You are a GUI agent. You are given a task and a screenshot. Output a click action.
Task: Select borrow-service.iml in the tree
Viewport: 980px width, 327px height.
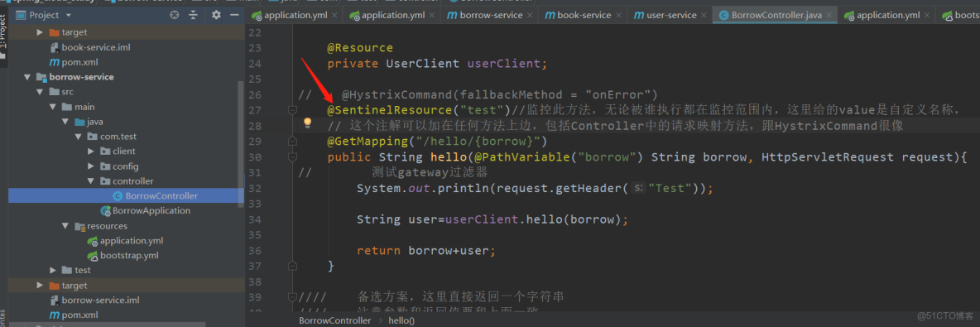101,301
